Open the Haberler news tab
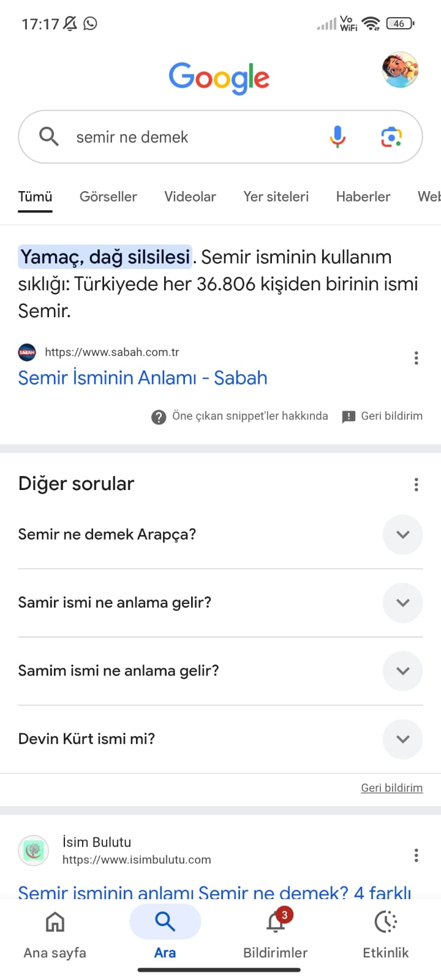Viewport: 441px width, 980px height. [x=363, y=197]
